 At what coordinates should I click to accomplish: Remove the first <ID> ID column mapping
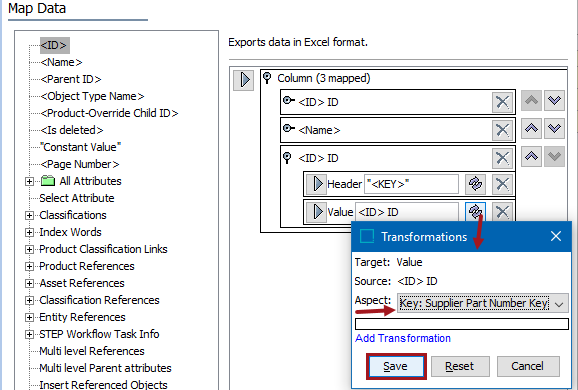(x=502, y=102)
